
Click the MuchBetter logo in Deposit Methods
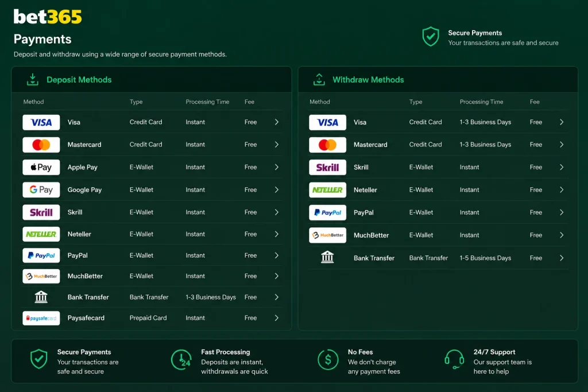point(41,276)
